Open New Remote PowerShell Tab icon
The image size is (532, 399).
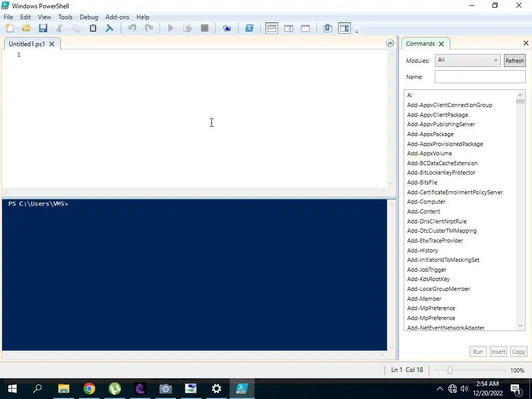point(227,28)
